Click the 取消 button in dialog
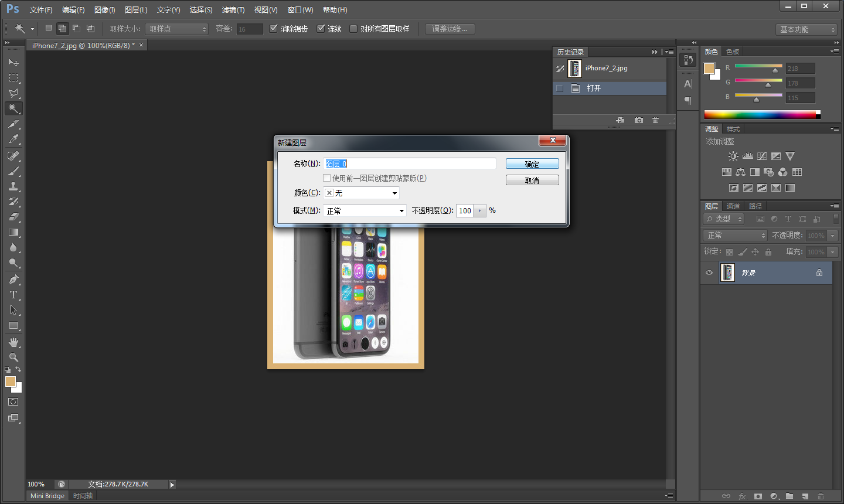The image size is (844, 504). [x=532, y=181]
